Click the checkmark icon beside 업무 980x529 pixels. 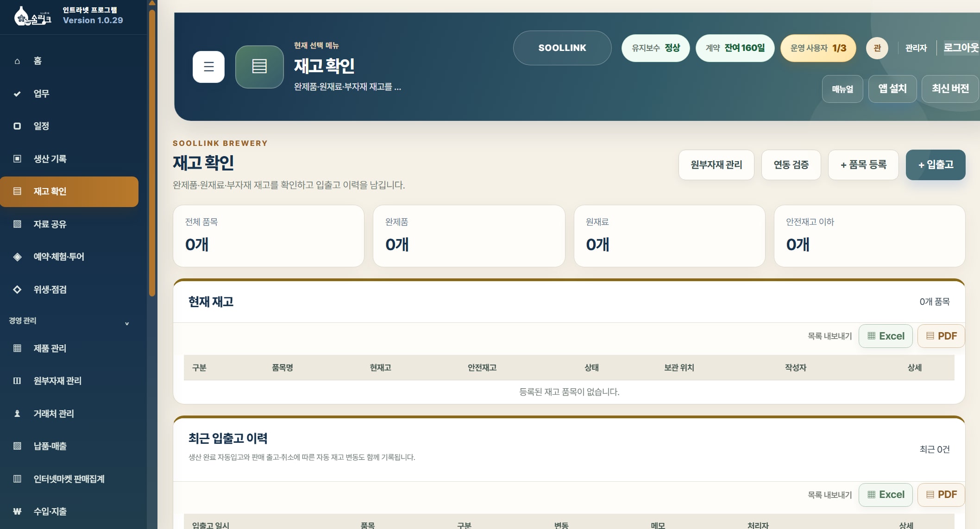(x=17, y=94)
